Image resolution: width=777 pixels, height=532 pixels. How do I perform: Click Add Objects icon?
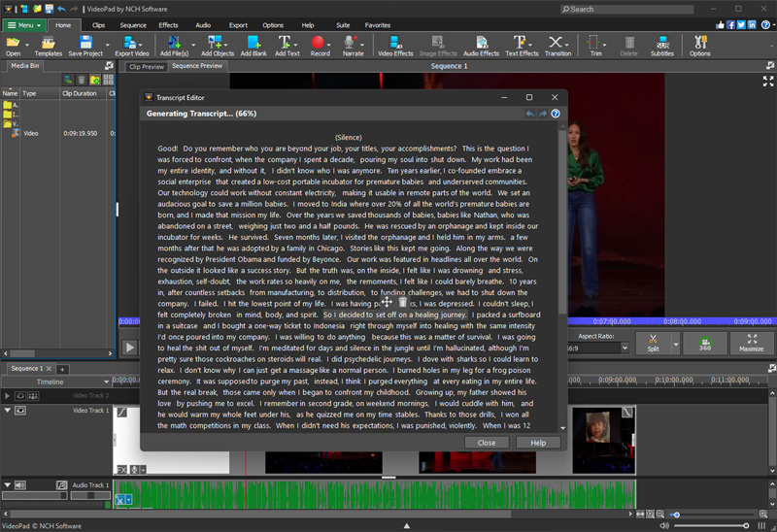217,46
